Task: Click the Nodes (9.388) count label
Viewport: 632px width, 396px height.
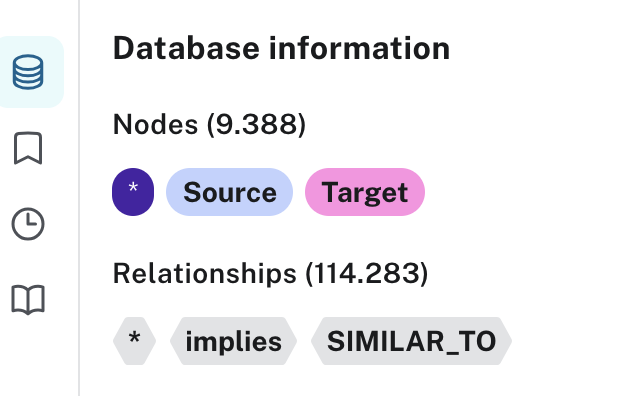Action: (210, 124)
